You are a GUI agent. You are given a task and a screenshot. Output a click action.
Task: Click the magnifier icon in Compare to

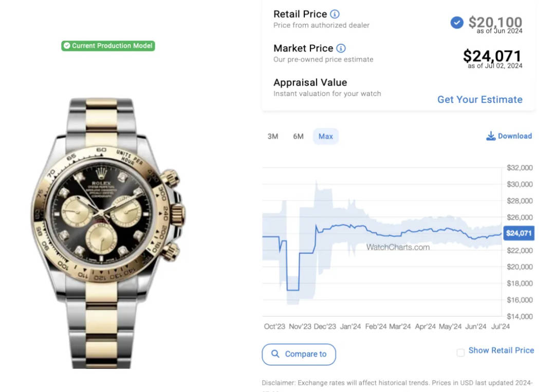click(x=275, y=354)
